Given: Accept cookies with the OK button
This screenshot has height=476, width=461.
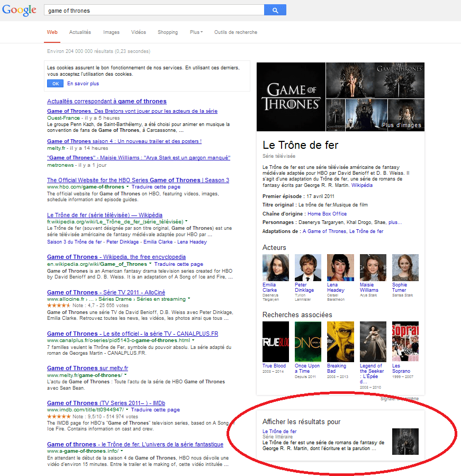Looking at the screenshot, I should pos(55,84).
